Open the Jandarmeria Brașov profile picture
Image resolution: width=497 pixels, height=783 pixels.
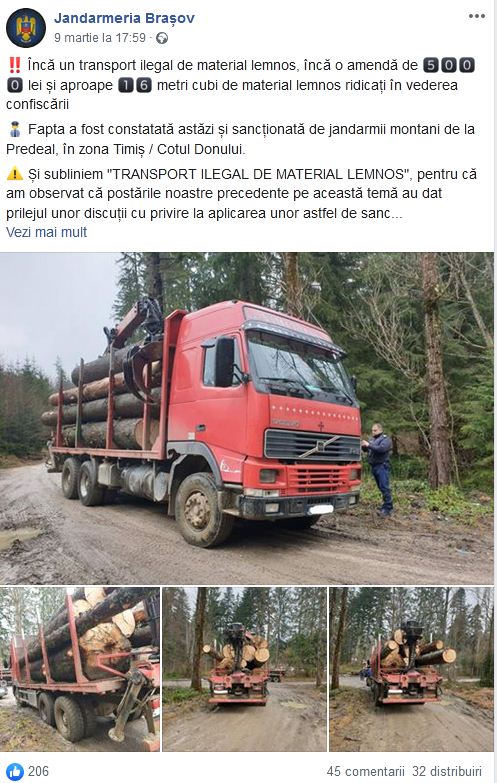(26, 28)
